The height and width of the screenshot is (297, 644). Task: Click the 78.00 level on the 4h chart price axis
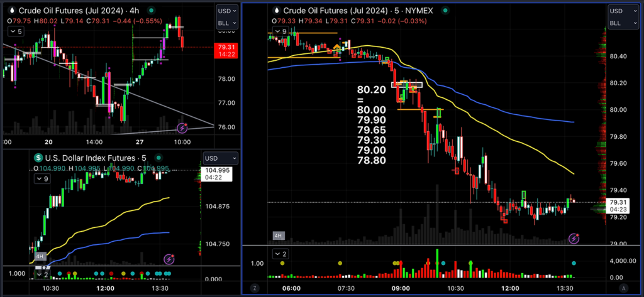click(x=226, y=78)
